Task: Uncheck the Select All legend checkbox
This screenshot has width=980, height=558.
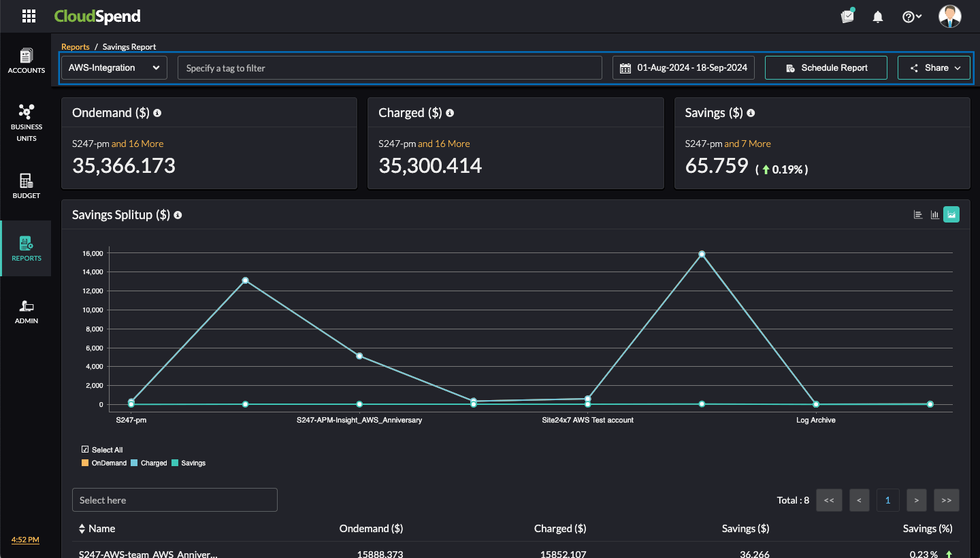Action: click(x=85, y=450)
